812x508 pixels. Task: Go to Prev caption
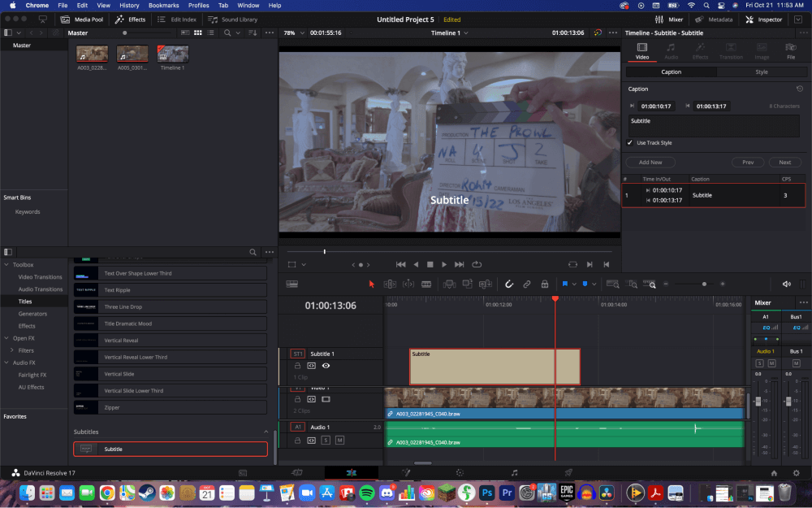tap(748, 163)
